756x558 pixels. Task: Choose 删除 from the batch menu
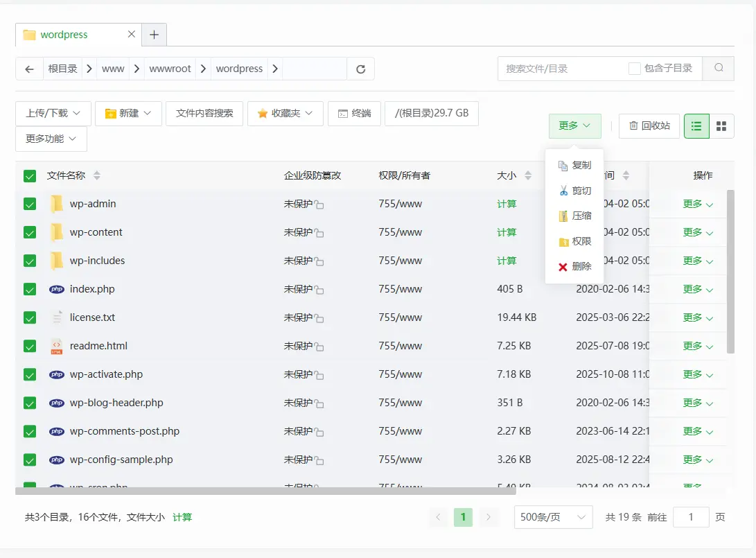pyautogui.click(x=574, y=267)
